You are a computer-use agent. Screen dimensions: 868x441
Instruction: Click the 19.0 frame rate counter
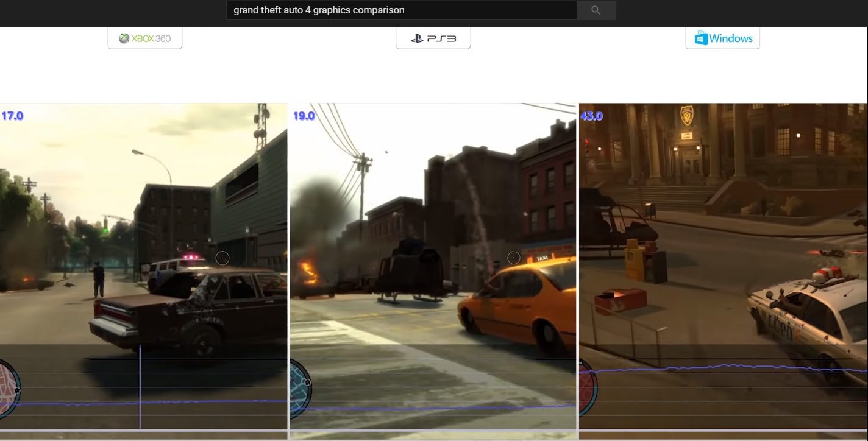304,116
